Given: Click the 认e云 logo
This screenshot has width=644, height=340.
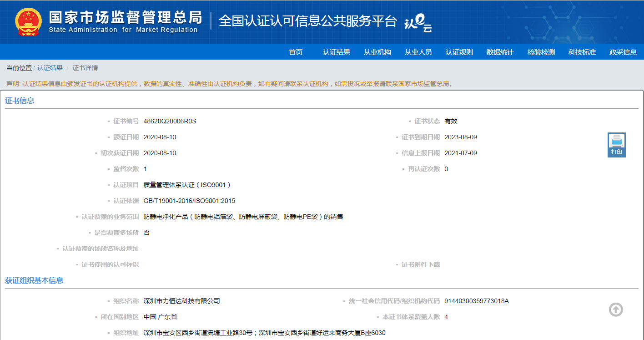Looking at the screenshot, I should 418,22.
